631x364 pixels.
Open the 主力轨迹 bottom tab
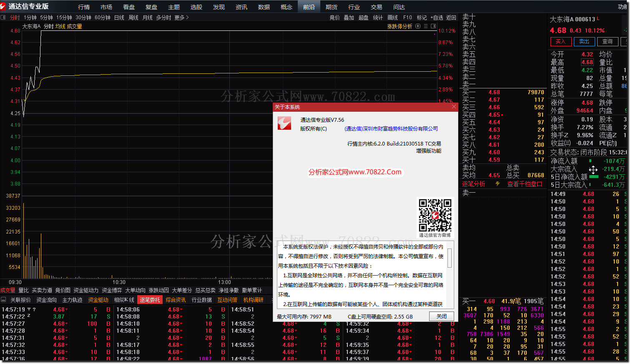[x=72, y=300]
